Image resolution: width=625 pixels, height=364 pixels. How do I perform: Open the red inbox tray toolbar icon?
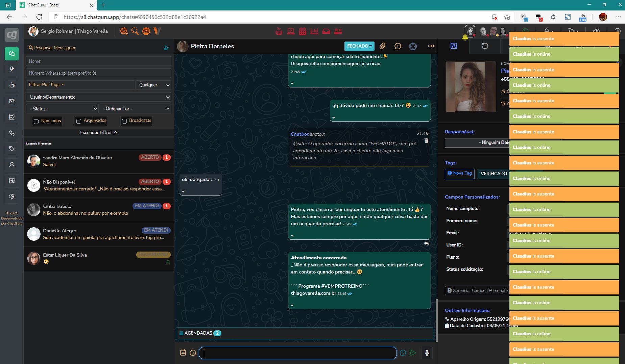326,31
